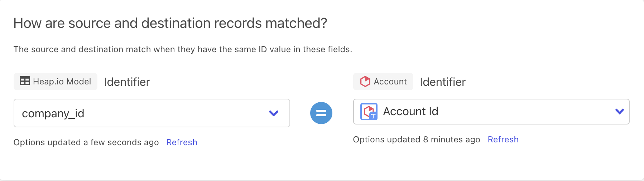Screen dimensions: 644x181
Task: Click the Account Id field type icon
Action: click(369, 112)
